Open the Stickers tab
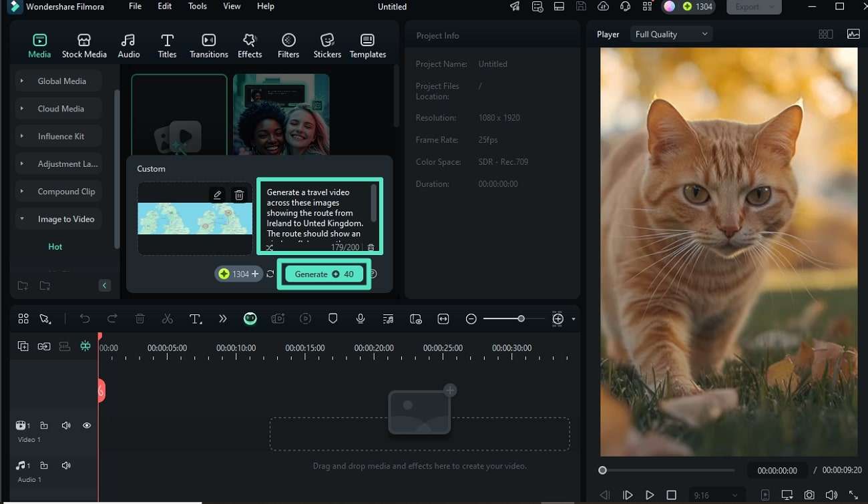Image resolution: width=868 pixels, height=504 pixels. (x=327, y=45)
